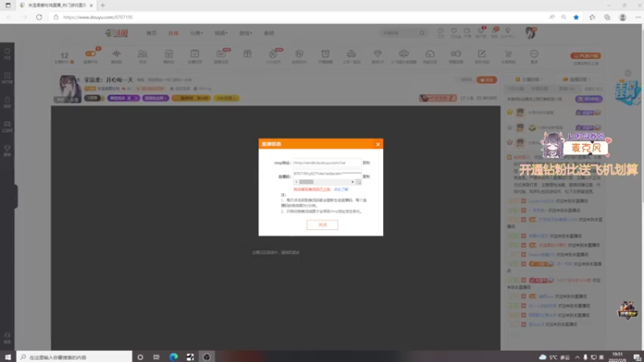Click the rtmp address input field
Viewport: 644px width, 362px height.
(327, 163)
